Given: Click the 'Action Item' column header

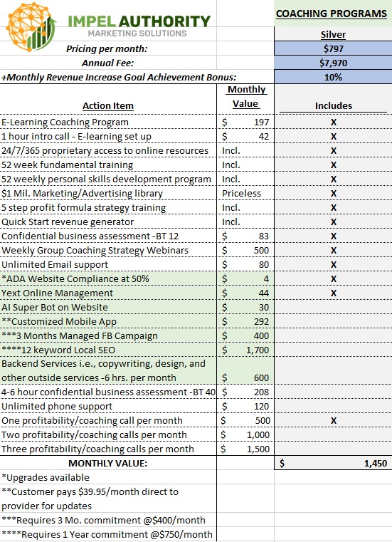Looking at the screenshot, I should [107, 106].
